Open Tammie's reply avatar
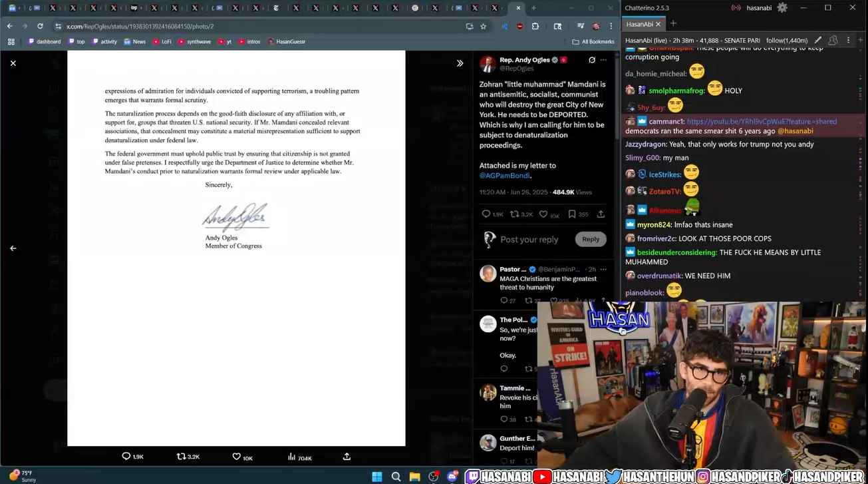The height and width of the screenshot is (484, 868). tap(488, 392)
